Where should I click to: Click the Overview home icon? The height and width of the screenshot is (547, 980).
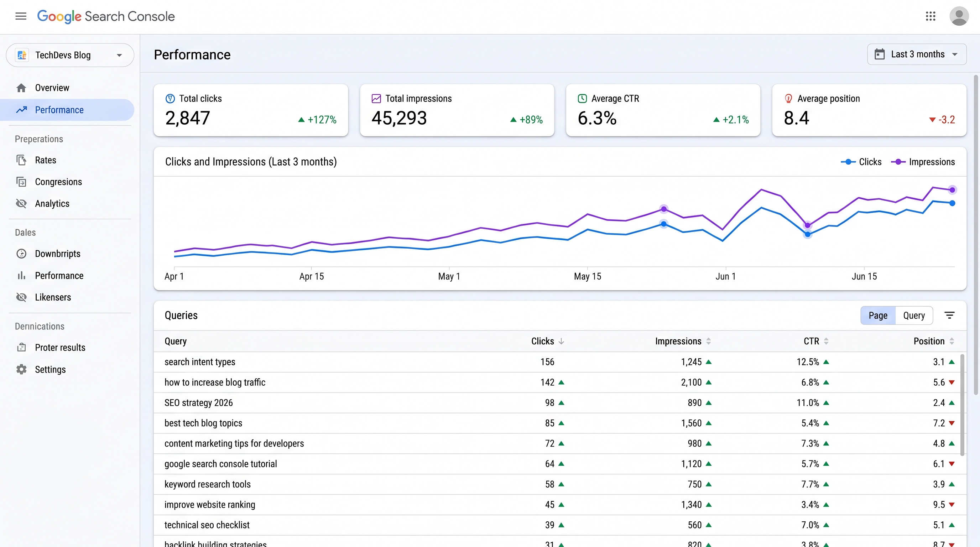click(x=21, y=88)
